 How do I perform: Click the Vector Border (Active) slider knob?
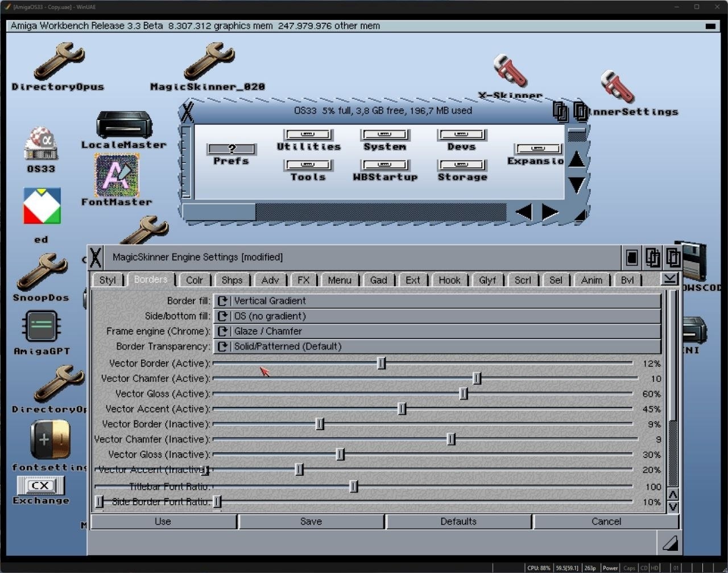pos(382,363)
